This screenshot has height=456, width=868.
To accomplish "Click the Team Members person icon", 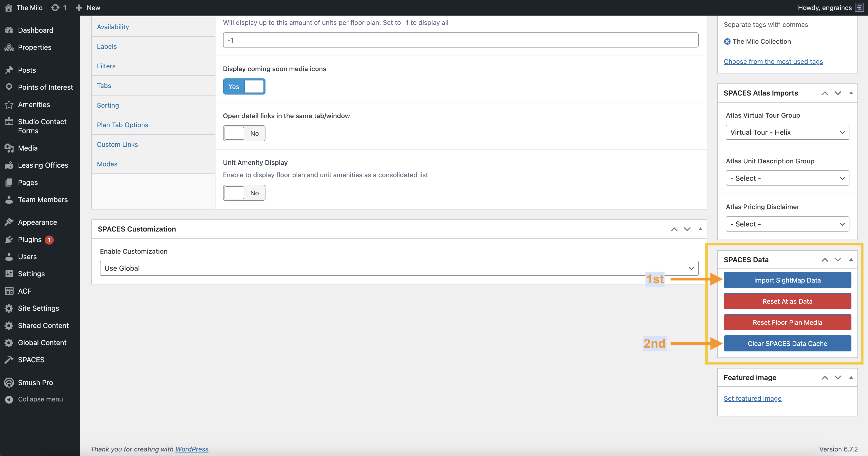I will (x=9, y=200).
